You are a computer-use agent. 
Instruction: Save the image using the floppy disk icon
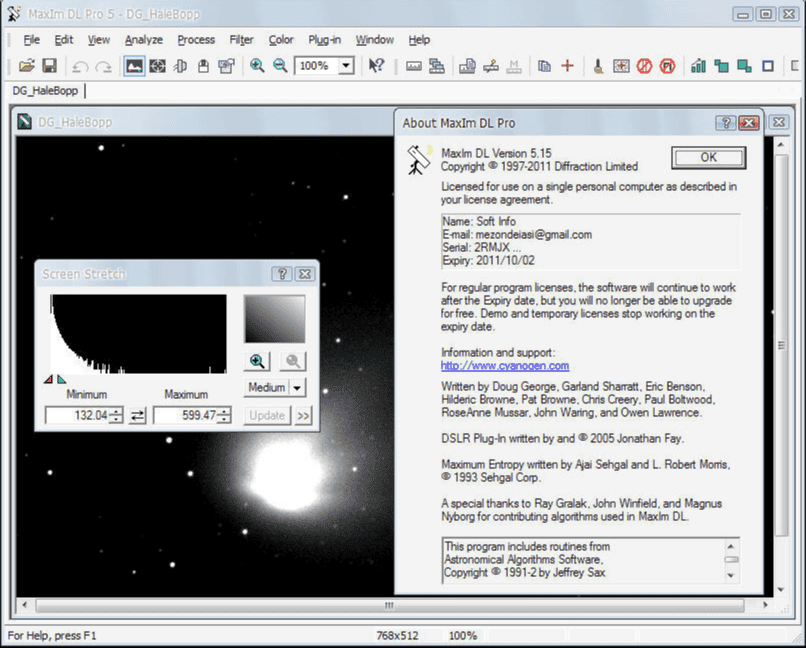[49, 66]
